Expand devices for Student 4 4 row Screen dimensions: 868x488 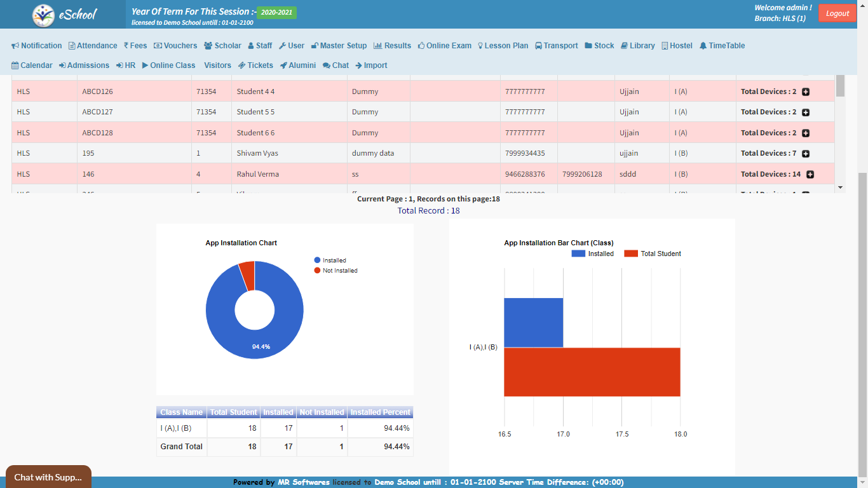click(x=806, y=92)
